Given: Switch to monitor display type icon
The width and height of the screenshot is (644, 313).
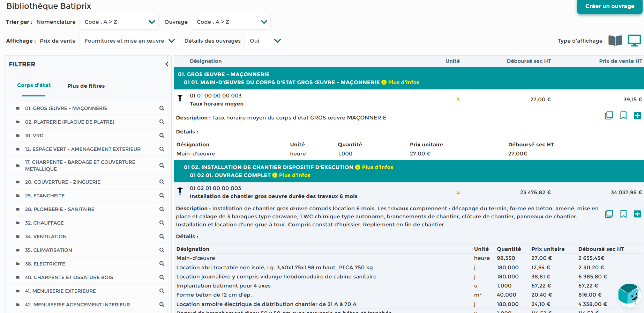Looking at the screenshot, I should click(x=634, y=41).
